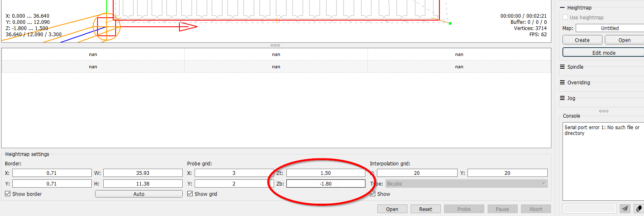Expand the Spindle panel
The height and width of the screenshot is (216, 644).
click(x=562, y=67)
